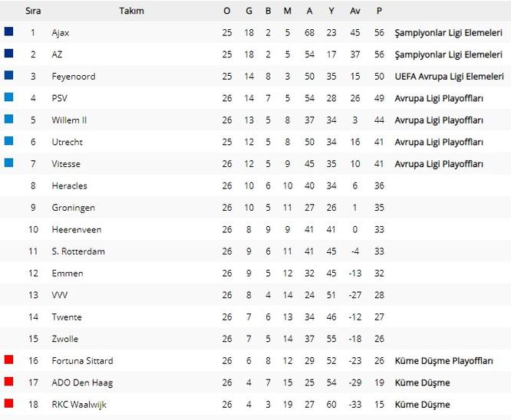The width and height of the screenshot is (511, 420).
Task: Sort by the Sıra column header
Action: [x=33, y=11]
